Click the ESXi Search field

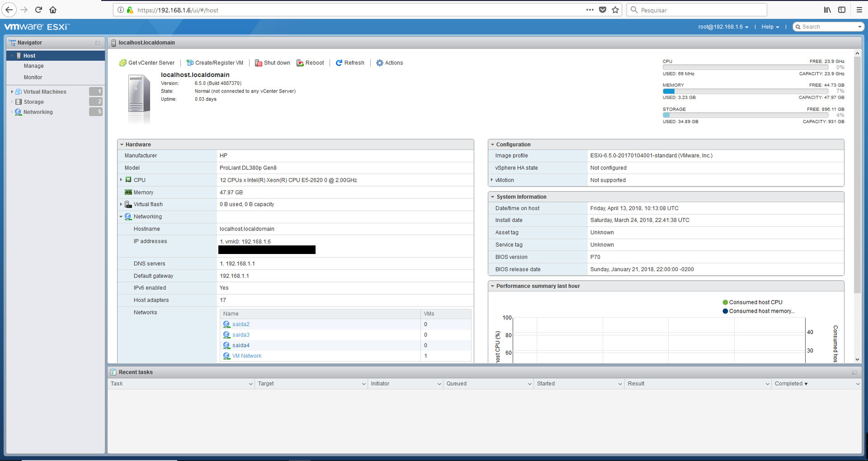[x=829, y=27]
